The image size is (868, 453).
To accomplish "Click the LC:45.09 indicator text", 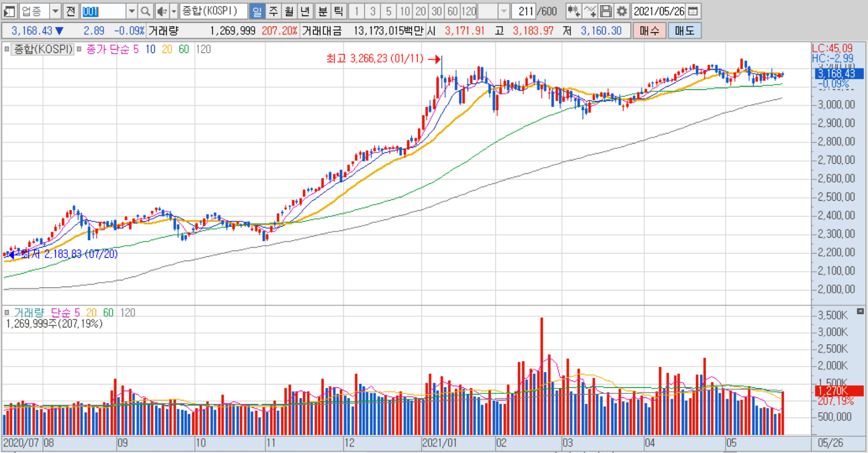I will [832, 48].
